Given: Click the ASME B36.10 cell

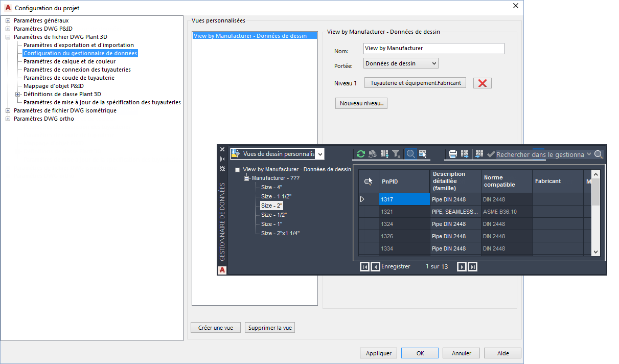Looking at the screenshot, I should 507,212.
